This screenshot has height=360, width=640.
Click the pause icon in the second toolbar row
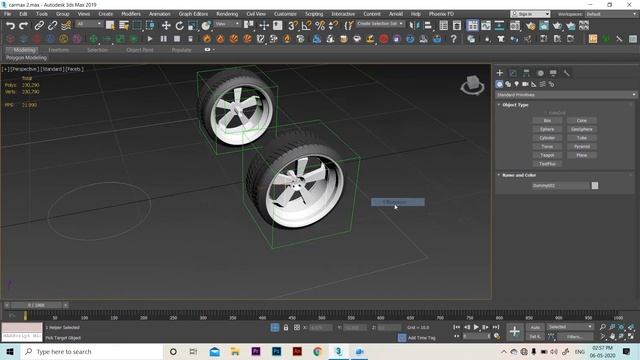[x=163, y=39]
